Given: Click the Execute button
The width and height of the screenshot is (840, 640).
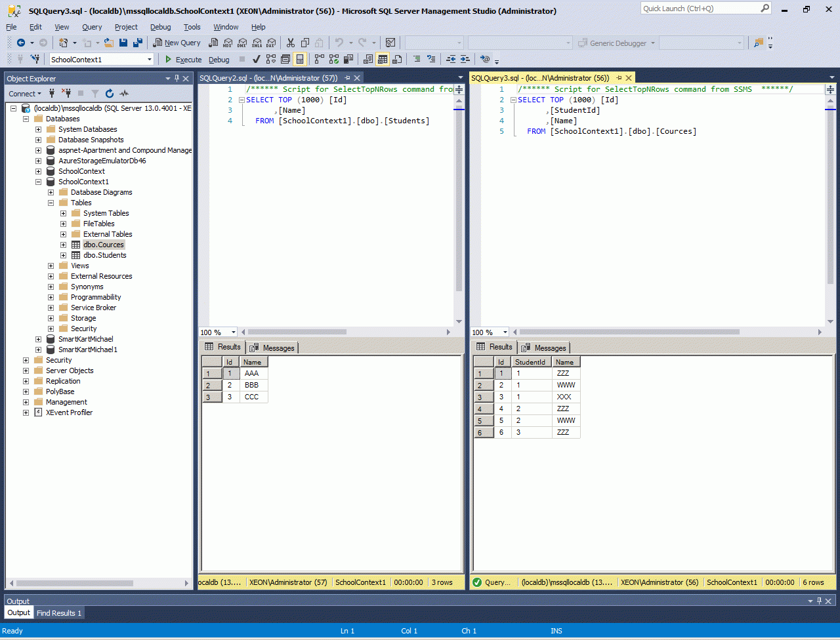Looking at the screenshot, I should click(183, 59).
